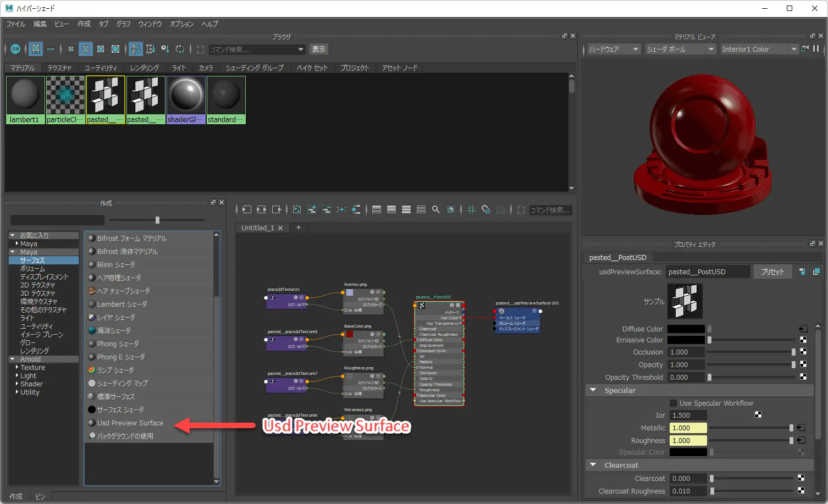Select the shaderGlow material thumbnail
Screen dimensions: 828x504
[x=186, y=99]
